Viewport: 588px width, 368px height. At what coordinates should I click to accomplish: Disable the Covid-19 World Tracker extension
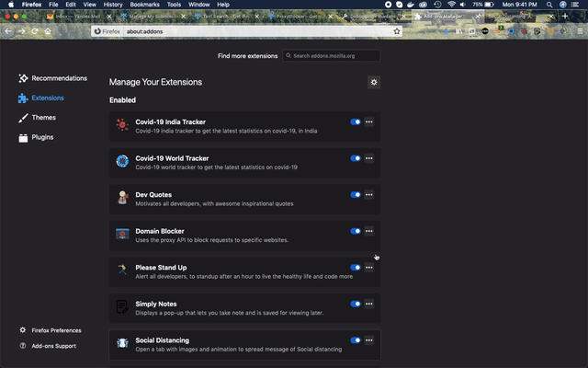[x=356, y=158]
